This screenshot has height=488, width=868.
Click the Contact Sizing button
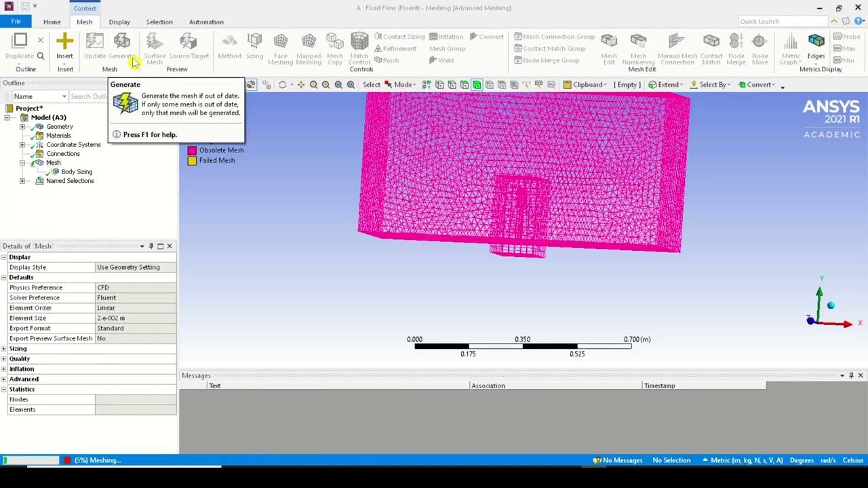pos(399,37)
